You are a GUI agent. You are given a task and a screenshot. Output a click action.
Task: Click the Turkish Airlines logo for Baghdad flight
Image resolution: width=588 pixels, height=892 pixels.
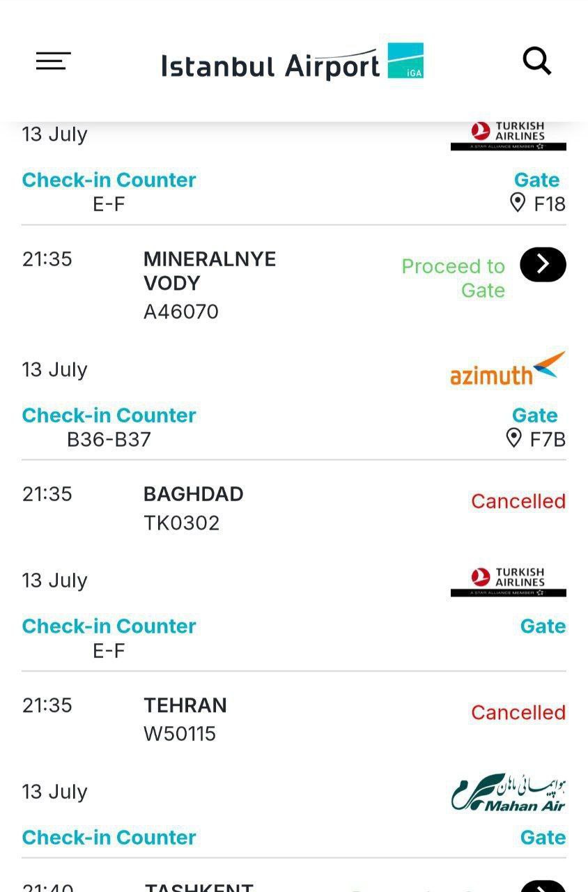(508, 582)
